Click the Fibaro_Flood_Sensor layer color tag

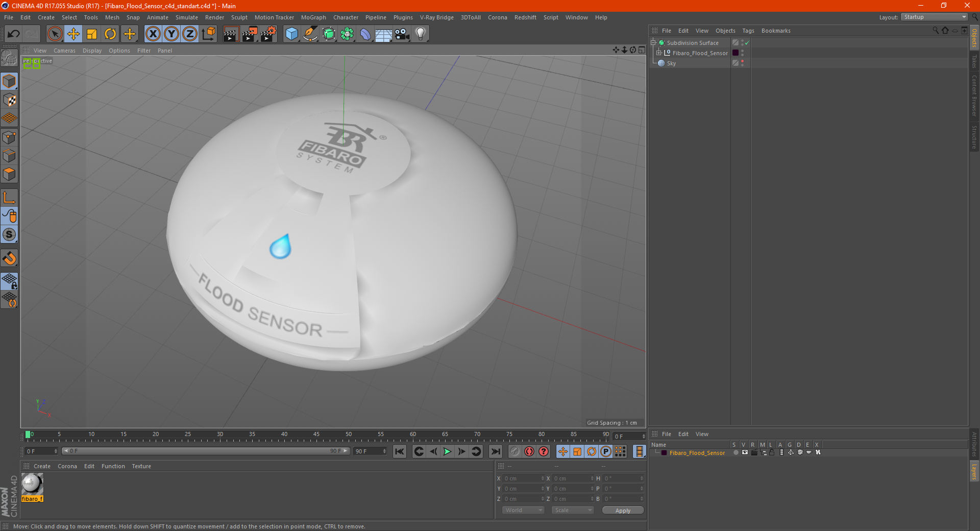[x=736, y=53]
